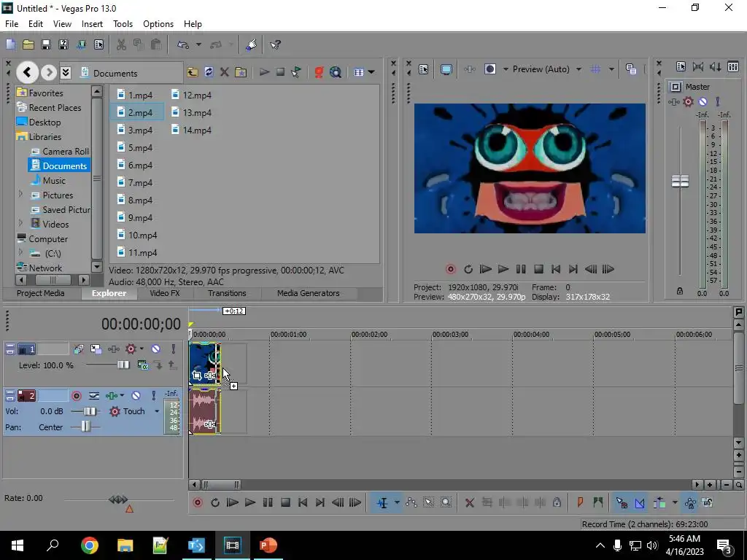Select the Envelope Edit tool

411,502
